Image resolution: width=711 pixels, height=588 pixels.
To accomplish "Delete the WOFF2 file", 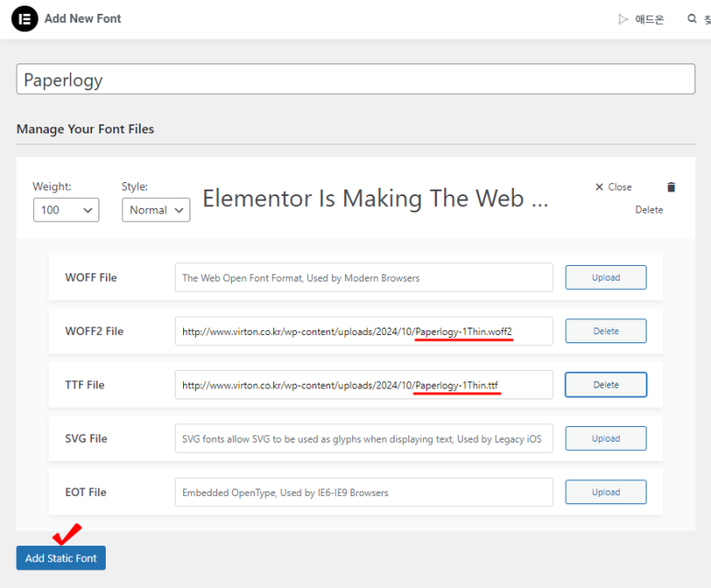I will pos(606,331).
